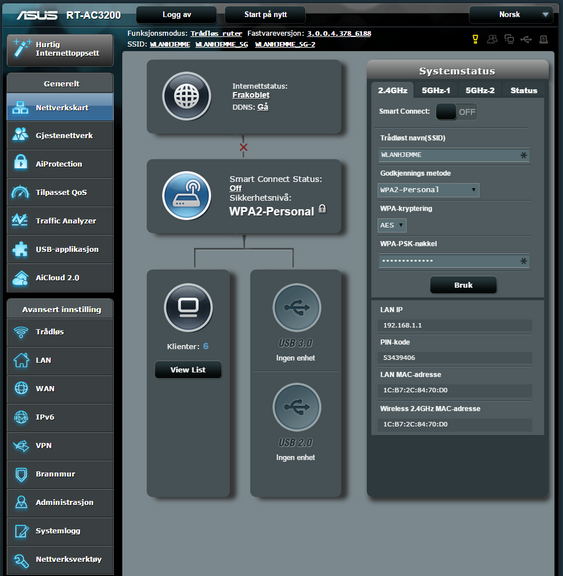Click the router icon in network map
The height and width of the screenshot is (576, 563).
point(187,195)
